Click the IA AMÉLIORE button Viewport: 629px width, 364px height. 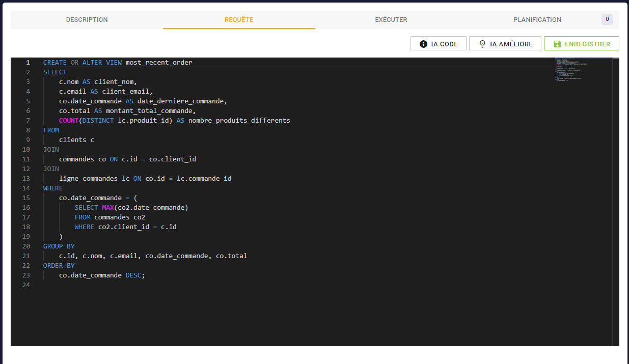point(505,44)
